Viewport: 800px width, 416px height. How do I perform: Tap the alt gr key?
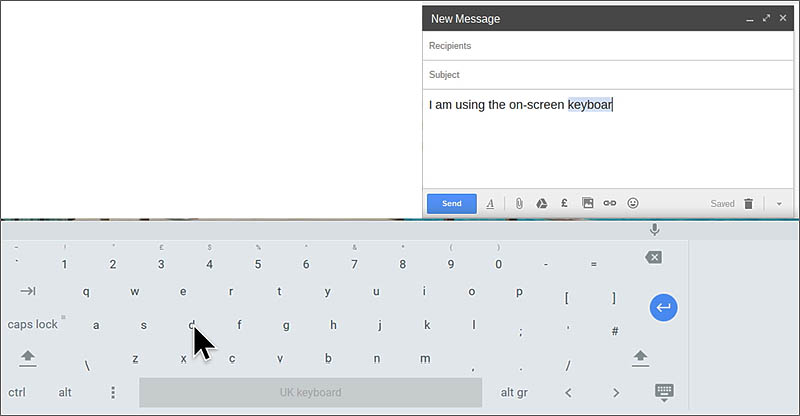514,393
